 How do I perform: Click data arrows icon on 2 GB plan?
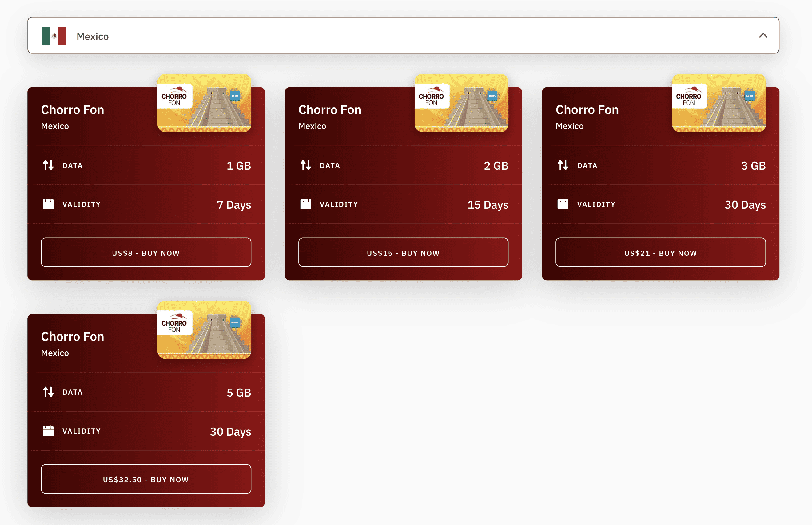click(x=305, y=165)
